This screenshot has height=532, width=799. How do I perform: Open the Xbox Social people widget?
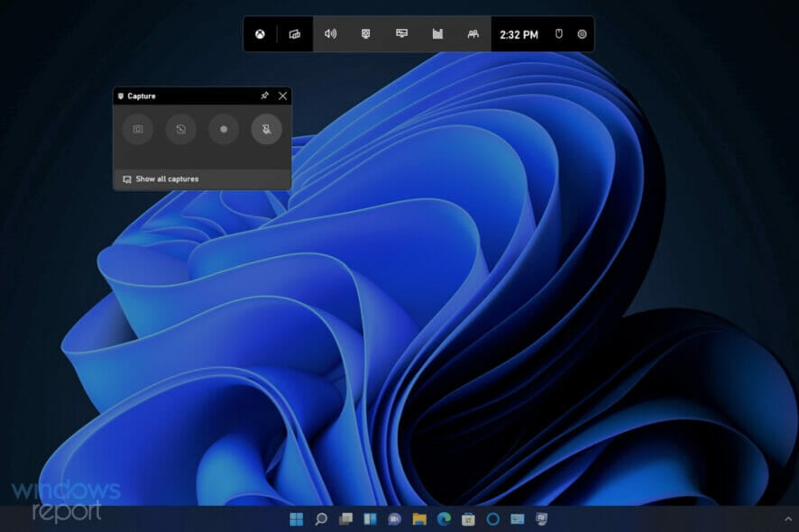pyautogui.click(x=473, y=34)
